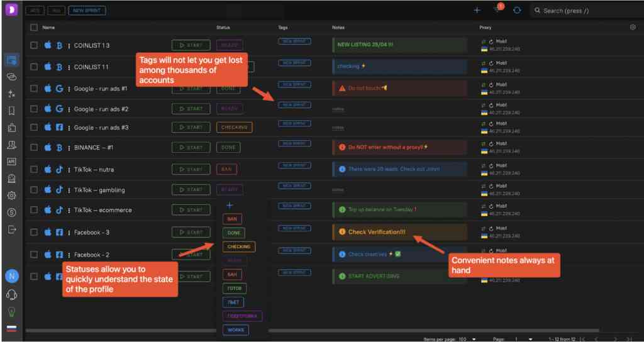Open the headset support icon in sidebar
The height and width of the screenshot is (342, 644).
(11, 294)
